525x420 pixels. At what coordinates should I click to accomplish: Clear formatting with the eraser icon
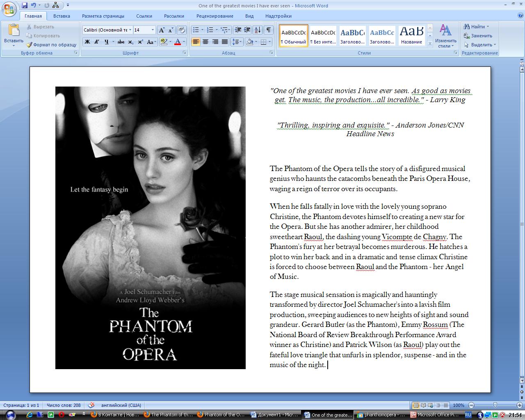tap(182, 30)
